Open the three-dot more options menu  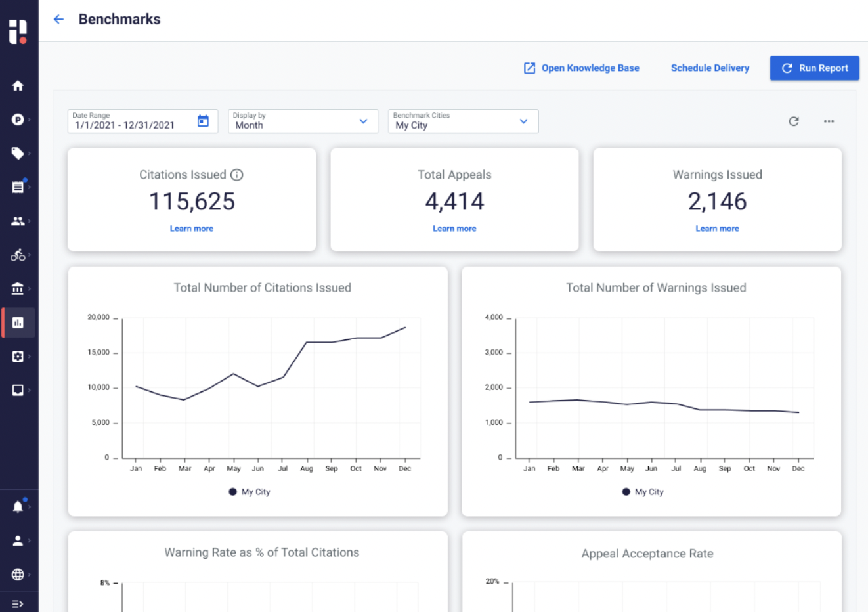point(829,121)
